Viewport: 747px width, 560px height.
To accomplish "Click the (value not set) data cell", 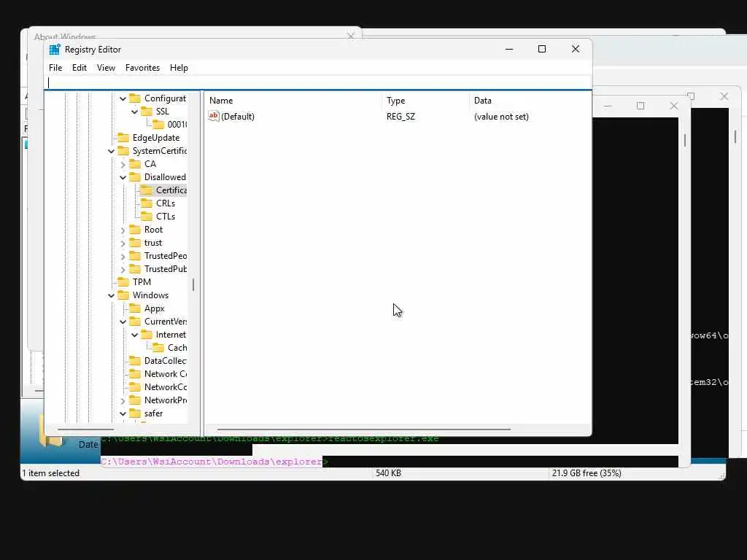I will 501,117.
